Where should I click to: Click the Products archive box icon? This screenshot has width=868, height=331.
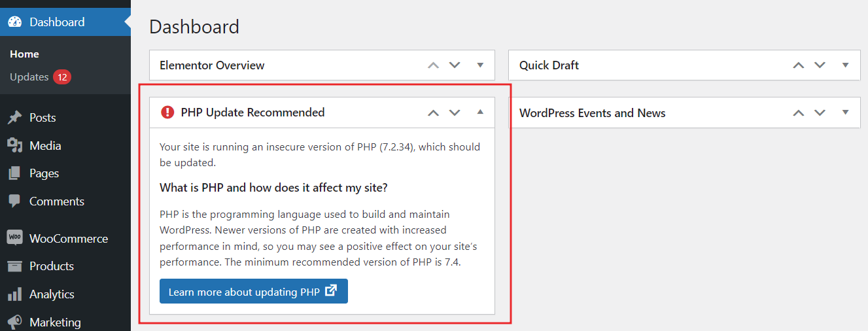coord(14,266)
